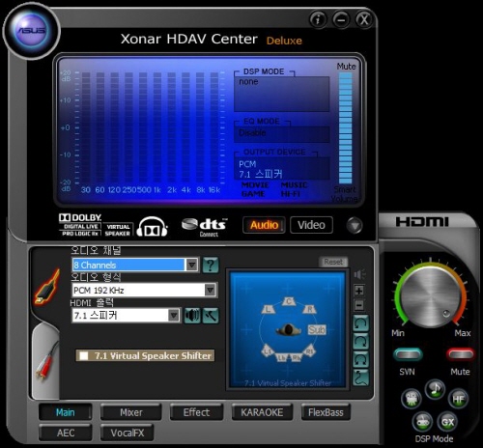Click the L front left speaker icon
Screen dimensions: 483x448
tap(269, 309)
